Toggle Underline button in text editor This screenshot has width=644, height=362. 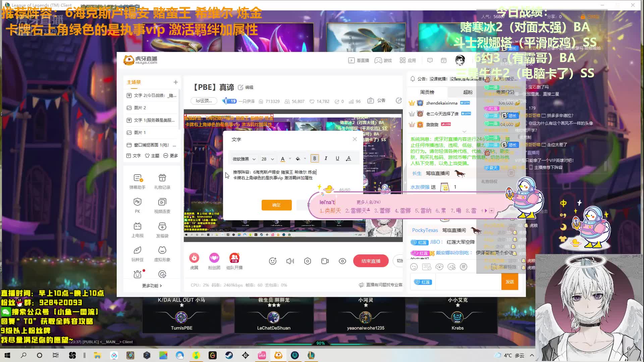337,158
